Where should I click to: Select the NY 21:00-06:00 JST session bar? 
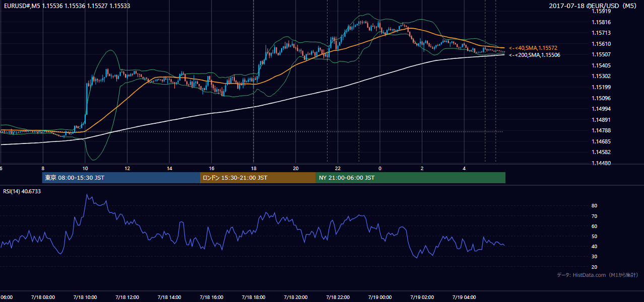pos(411,178)
